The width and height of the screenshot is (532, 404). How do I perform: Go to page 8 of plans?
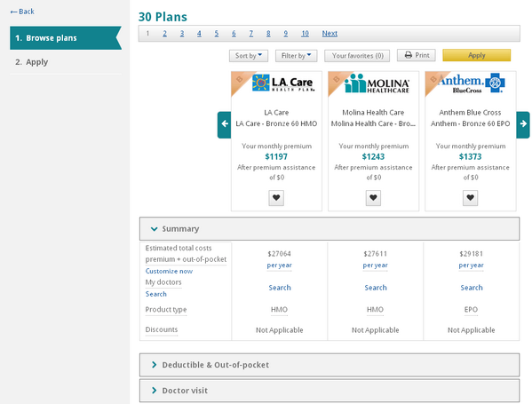(268, 34)
